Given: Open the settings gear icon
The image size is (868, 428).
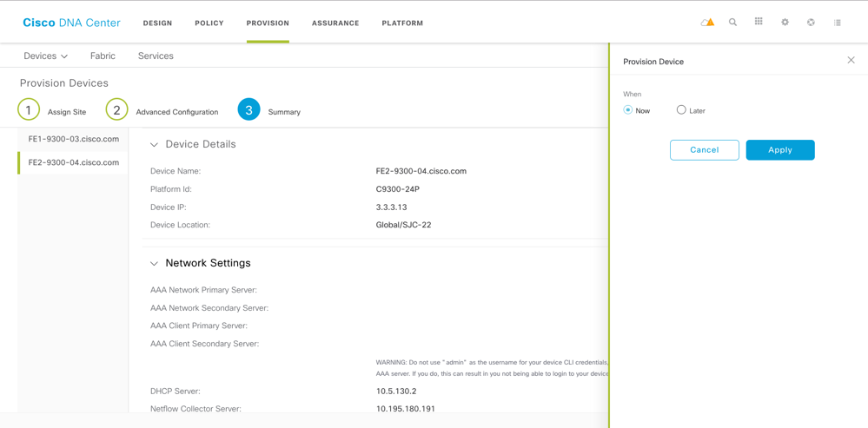Looking at the screenshot, I should (785, 23).
